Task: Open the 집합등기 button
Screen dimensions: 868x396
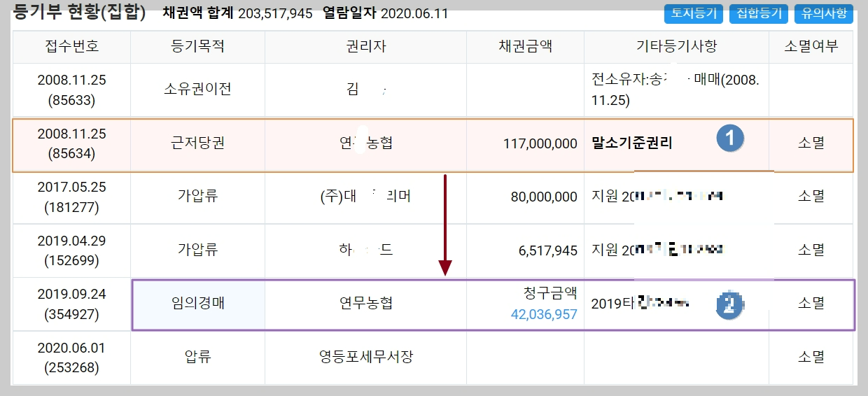Action: [x=759, y=13]
